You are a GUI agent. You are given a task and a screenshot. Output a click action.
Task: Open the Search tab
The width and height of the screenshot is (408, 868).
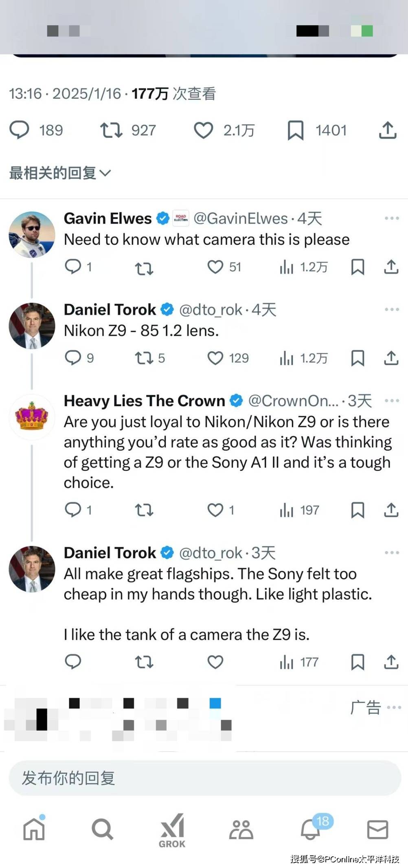(102, 829)
